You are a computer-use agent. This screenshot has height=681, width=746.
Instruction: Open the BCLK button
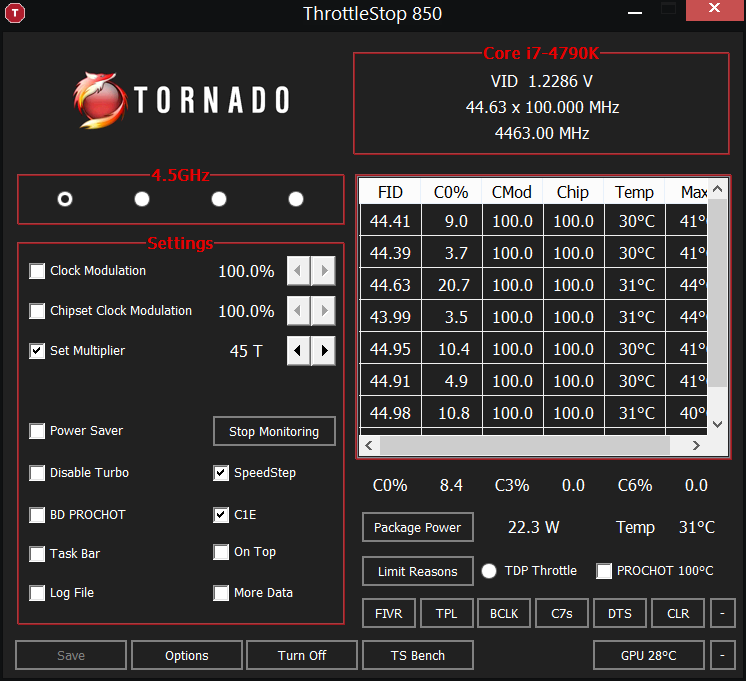pos(504,613)
